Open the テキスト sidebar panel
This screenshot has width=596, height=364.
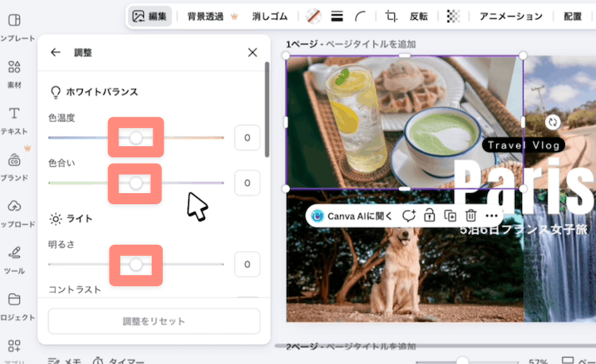[x=14, y=121]
